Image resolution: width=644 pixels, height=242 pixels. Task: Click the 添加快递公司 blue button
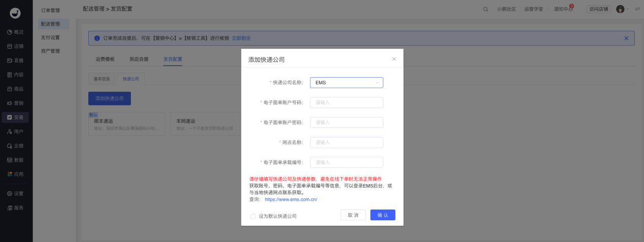(110, 98)
